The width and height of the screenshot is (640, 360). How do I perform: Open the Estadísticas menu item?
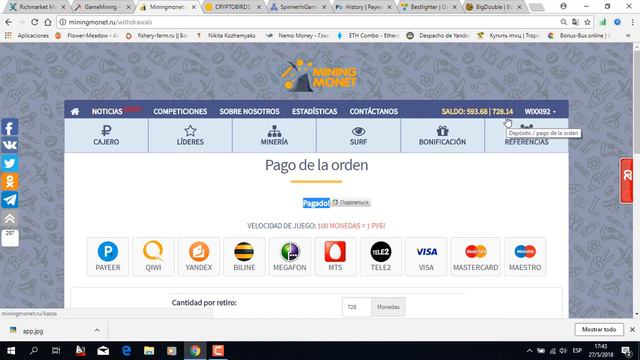[314, 111]
